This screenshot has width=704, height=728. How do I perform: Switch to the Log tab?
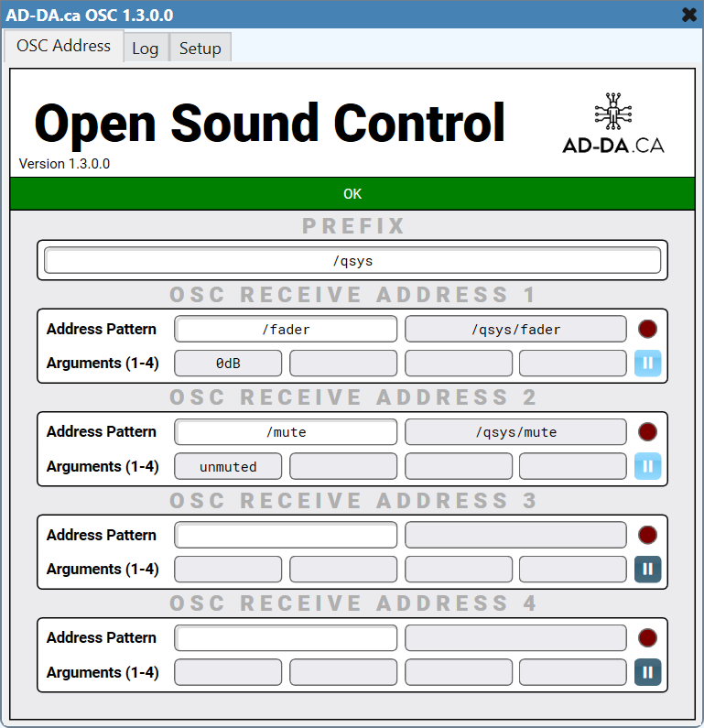[145, 49]
